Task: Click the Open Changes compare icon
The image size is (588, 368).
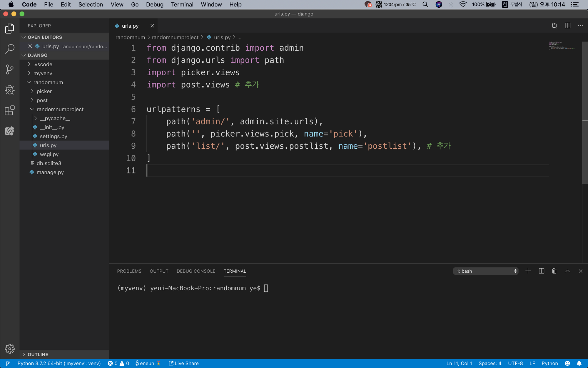Action: (x=554, y=26)
